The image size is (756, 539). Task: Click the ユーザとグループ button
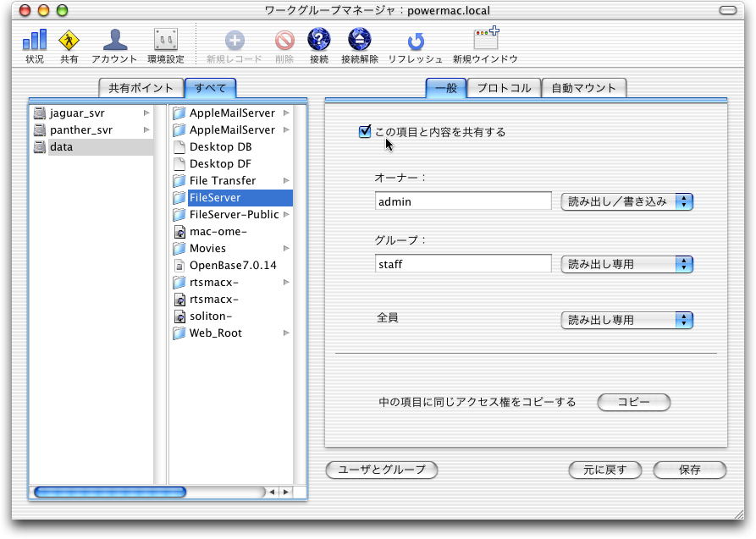coord(381,470)
